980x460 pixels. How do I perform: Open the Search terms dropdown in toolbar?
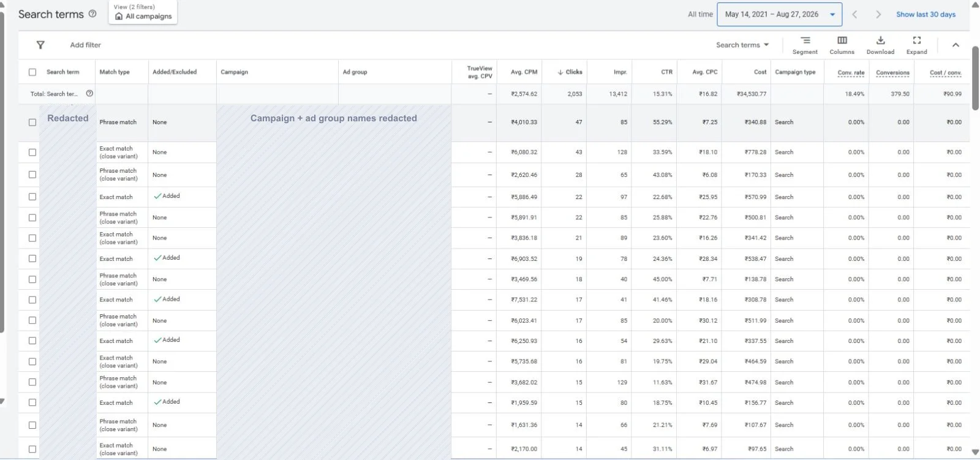click(742, 45)
